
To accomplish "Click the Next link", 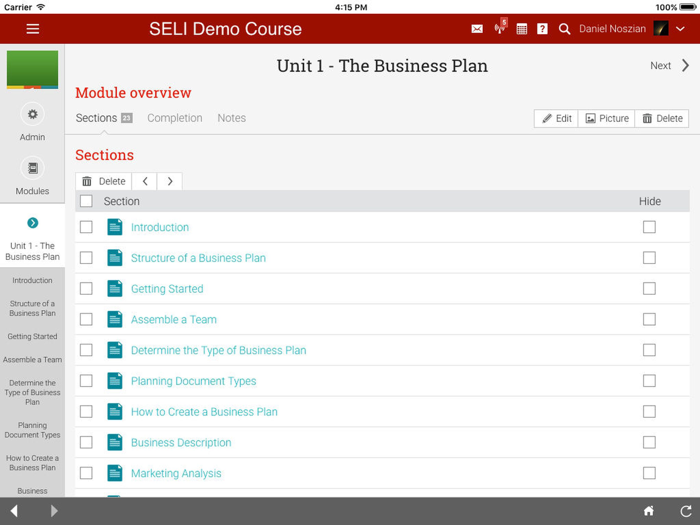I will tap(660, 66).
